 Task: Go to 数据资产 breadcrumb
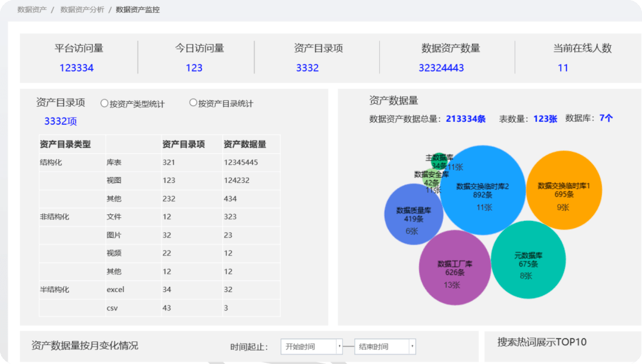(x=32, y=10)
